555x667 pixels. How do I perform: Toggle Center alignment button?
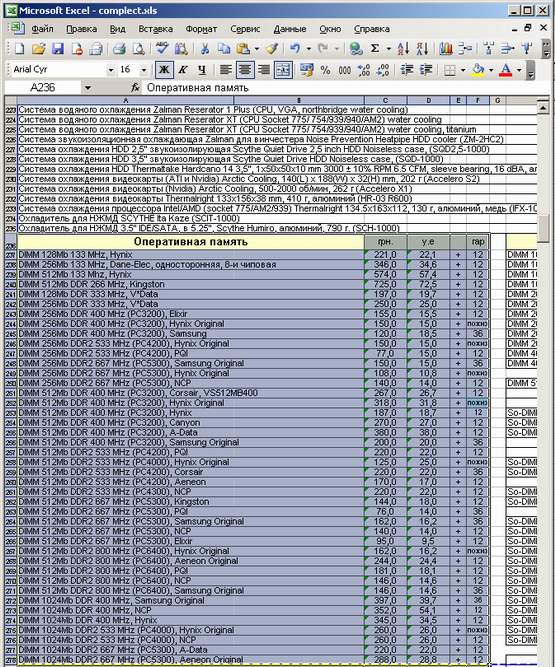pos(245,70)
